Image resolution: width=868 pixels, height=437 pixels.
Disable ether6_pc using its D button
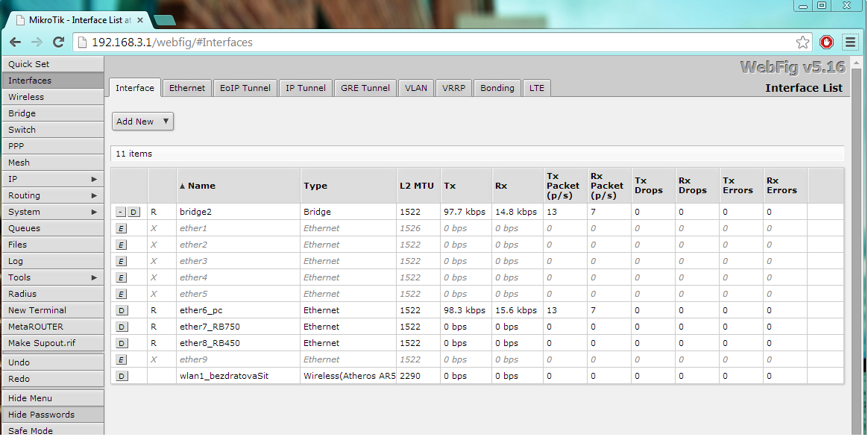(x=122, y=310)
